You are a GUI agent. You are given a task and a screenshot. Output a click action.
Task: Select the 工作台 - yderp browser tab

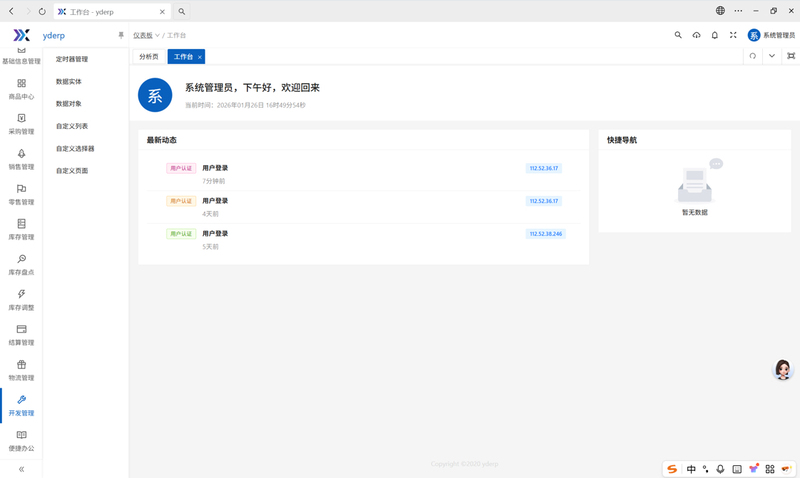click(111, 11)
